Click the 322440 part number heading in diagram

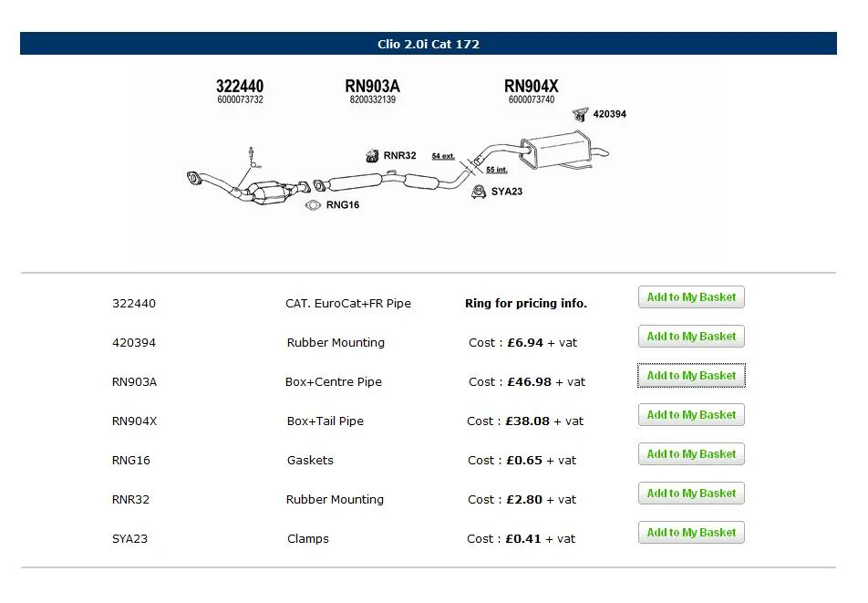[240, 87]
